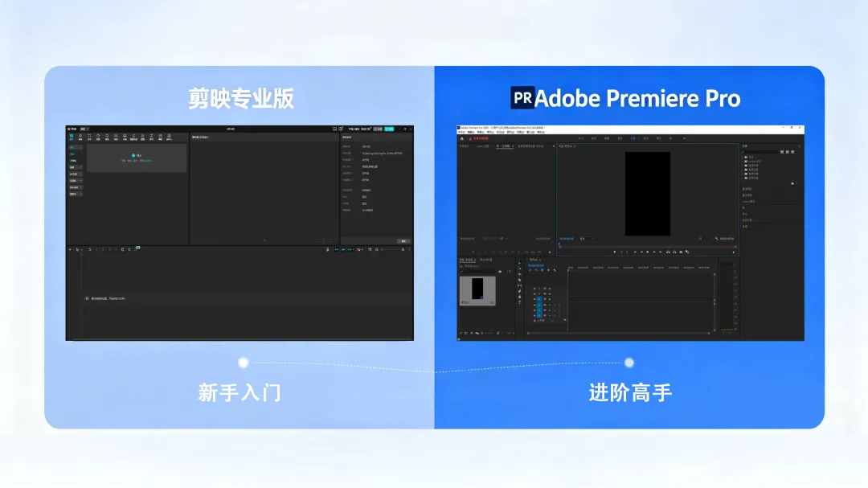
Task: Open timeline display settings wrench in Premiere
Action: point(555,270)
